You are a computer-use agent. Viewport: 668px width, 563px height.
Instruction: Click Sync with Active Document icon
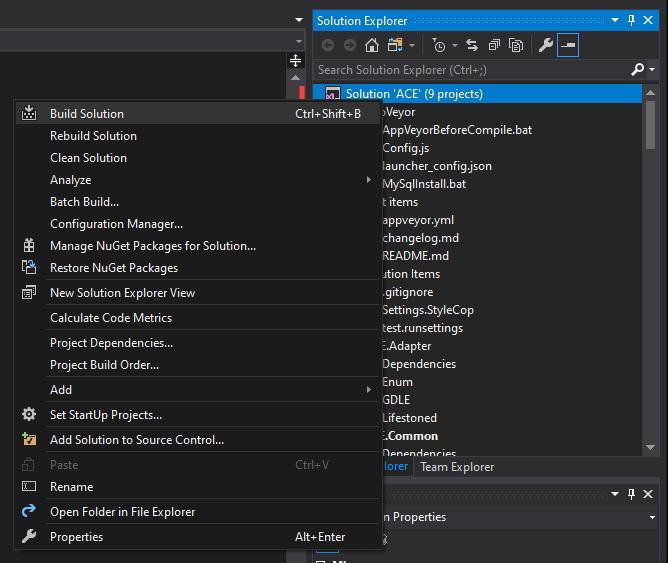(472, 45)
